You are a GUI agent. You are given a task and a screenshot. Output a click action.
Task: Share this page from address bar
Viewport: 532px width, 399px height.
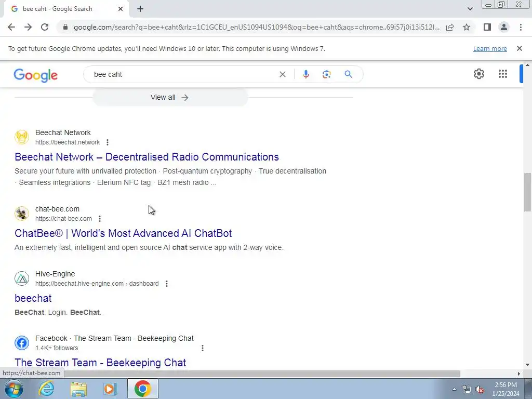point(450,27)
